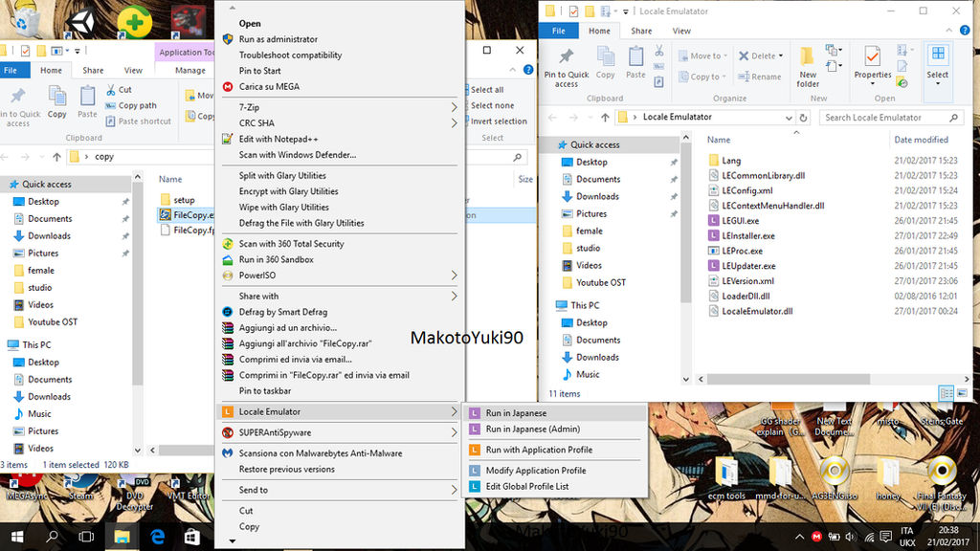Expand the CRC SHA submenu

click(x=454, y=123)
